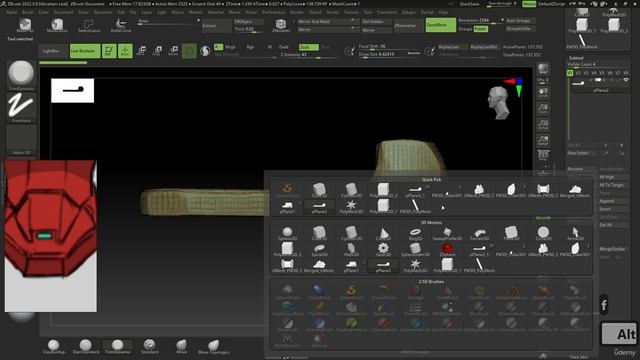Toggle Zsub mode

coord(309,47)
